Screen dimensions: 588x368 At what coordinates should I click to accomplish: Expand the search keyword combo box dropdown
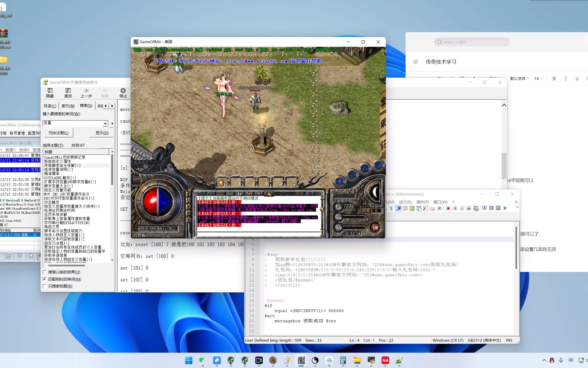coord(105,124)
